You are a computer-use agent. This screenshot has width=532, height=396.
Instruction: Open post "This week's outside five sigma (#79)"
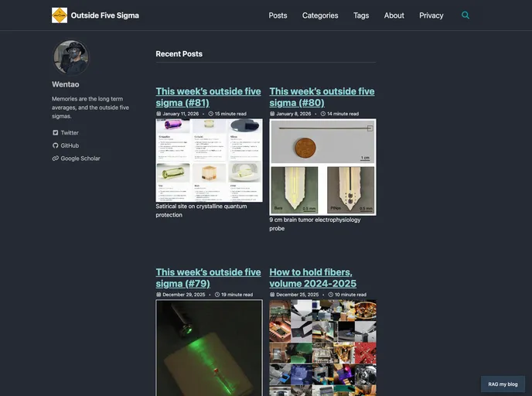tap(208, 278)
